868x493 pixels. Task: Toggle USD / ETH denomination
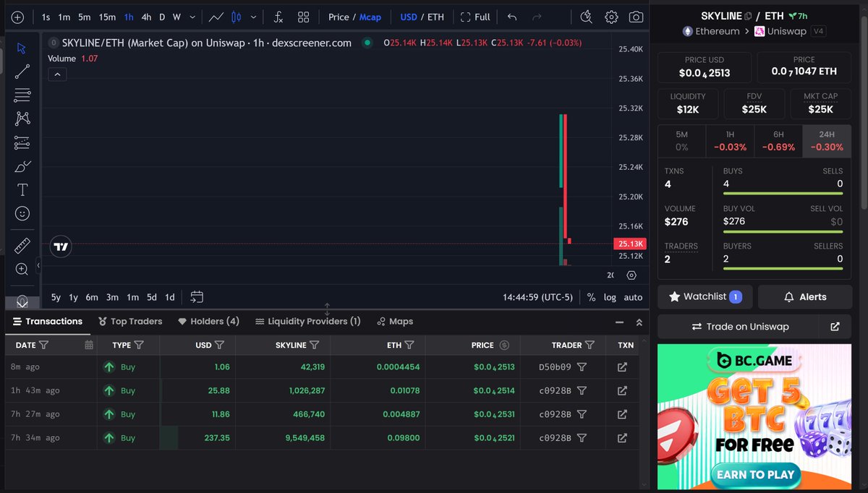click(x=422, y=17)
